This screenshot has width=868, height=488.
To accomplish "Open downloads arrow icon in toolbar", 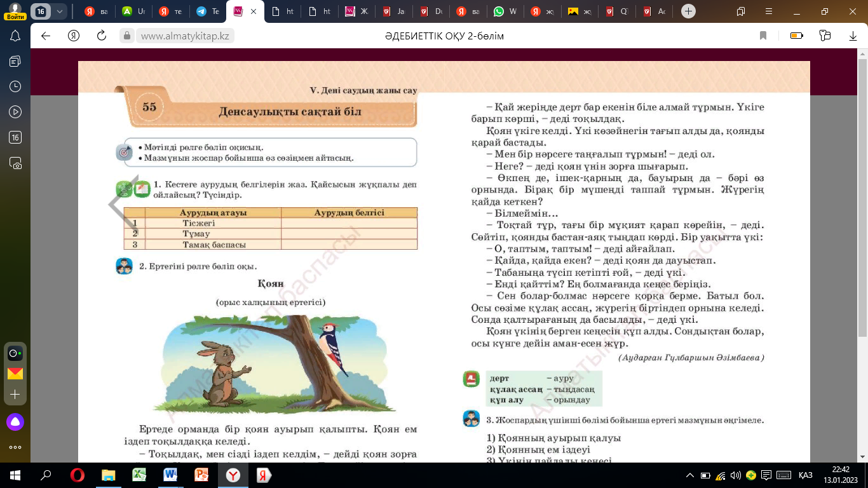I will 853,36.
